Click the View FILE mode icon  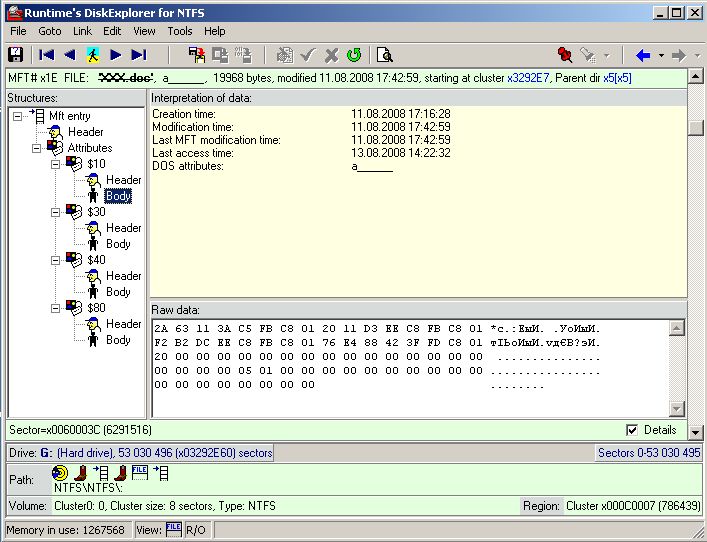174,529
